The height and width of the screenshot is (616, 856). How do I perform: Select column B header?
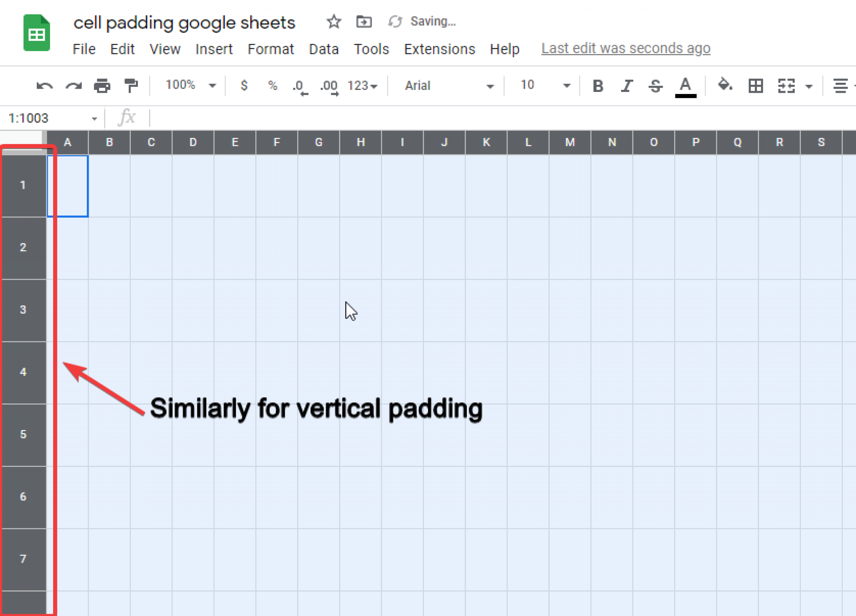pos(109,142)
